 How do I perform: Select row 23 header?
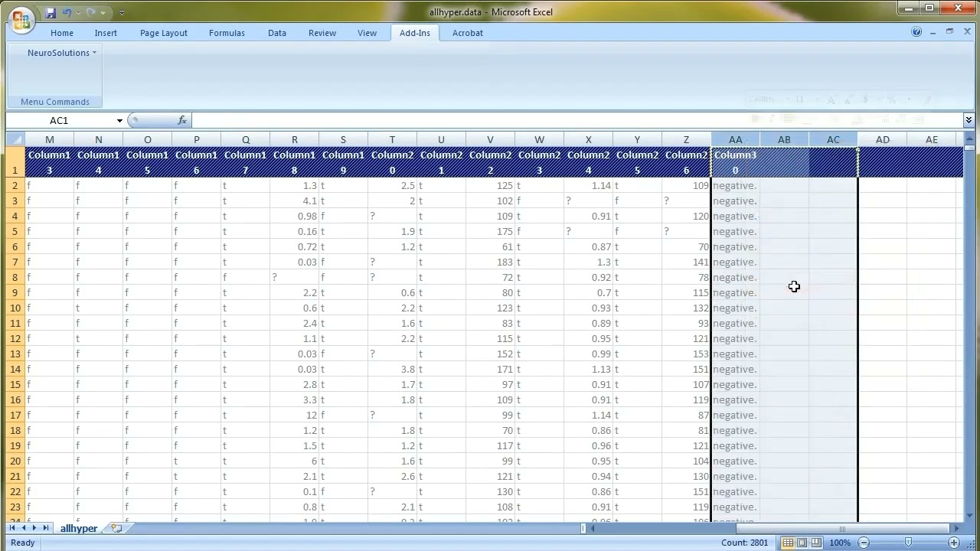click(15, 507)
